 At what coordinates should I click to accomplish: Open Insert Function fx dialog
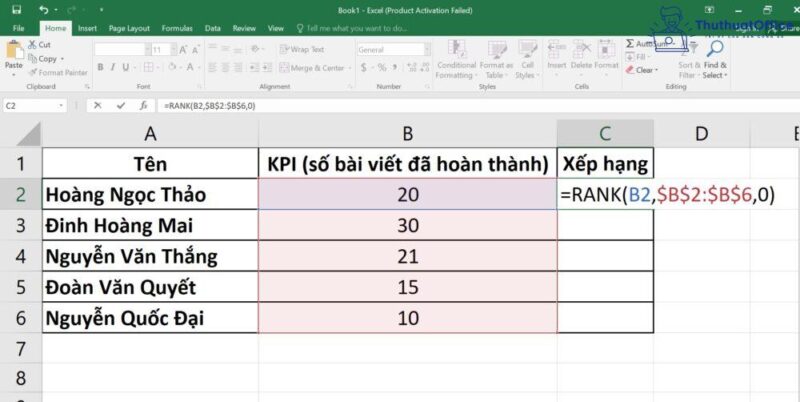click(x=143, y=106)
